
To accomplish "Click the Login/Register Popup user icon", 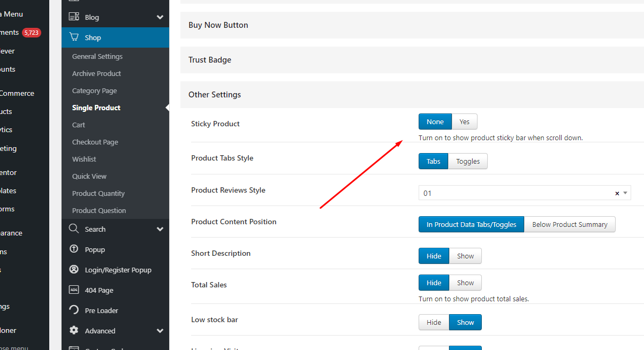I will point(74,270).
